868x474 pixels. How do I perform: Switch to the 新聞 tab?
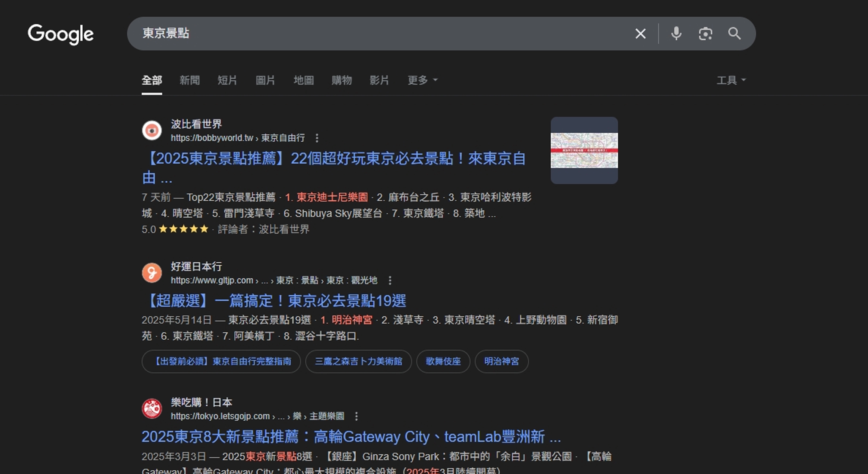click(189, 80)
